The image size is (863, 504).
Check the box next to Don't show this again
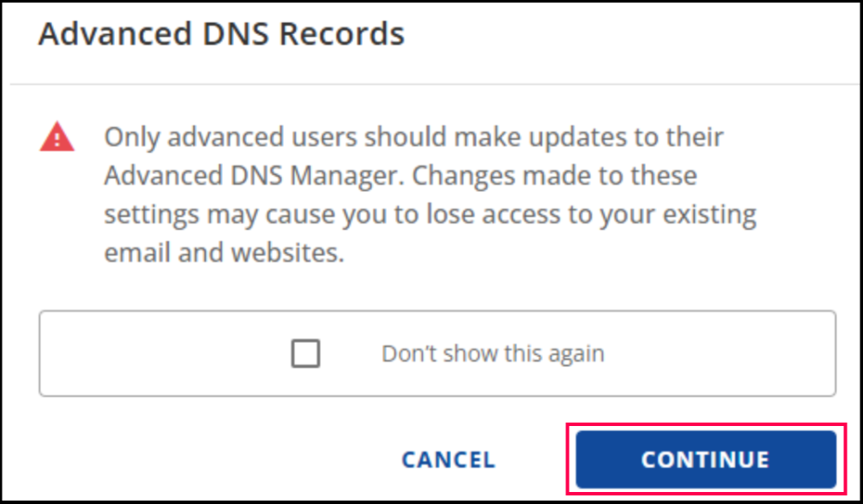[x=305, y=353]
